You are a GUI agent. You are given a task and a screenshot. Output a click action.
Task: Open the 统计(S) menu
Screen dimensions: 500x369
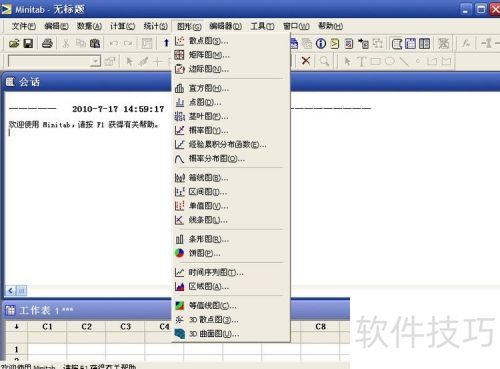[155, 26]
